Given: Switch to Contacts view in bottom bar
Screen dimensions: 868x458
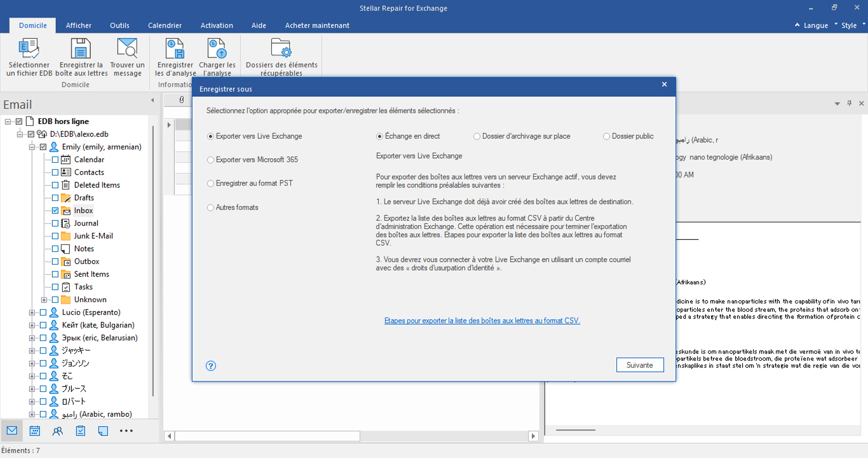Looking at the screenshot, I should 58,431.
